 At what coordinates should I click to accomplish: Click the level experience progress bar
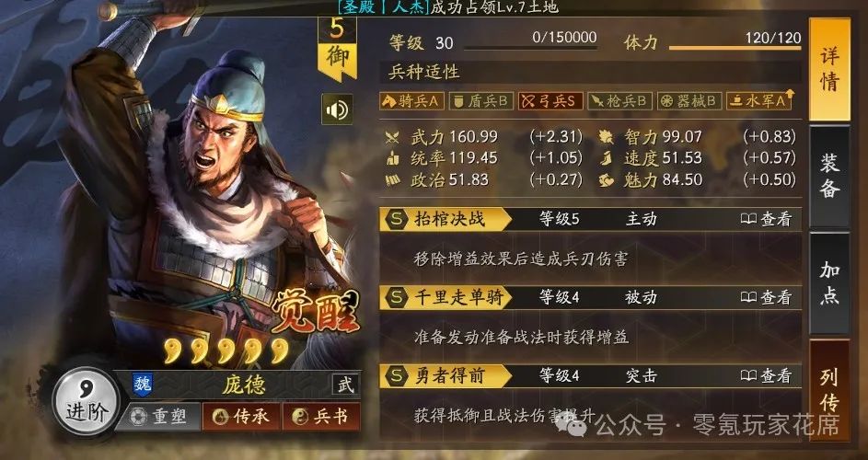pos(530,48)
